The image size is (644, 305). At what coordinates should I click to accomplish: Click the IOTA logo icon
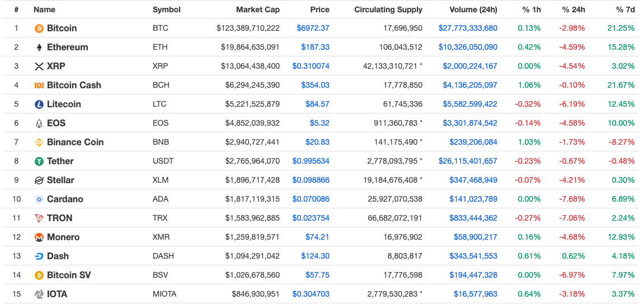click(39, 294)
